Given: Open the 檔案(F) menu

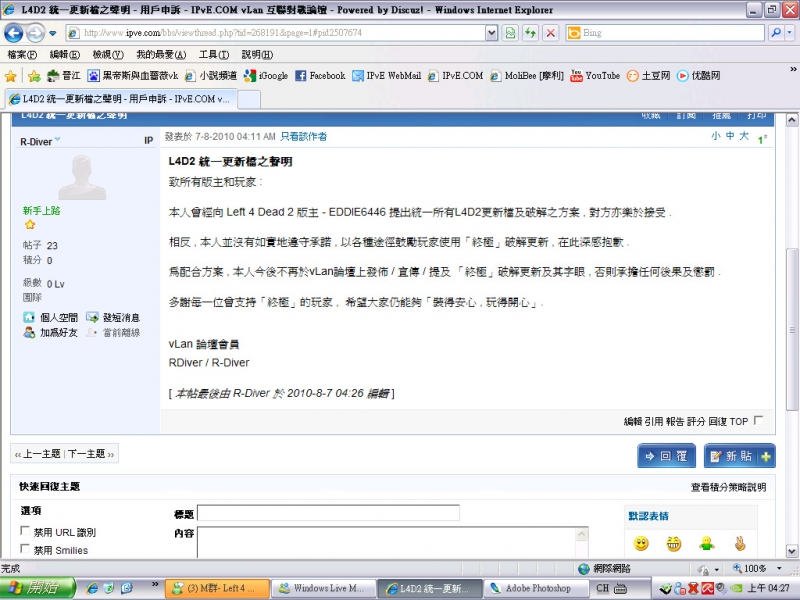Looking at the screenshot, I should click(x=22, y=55).
